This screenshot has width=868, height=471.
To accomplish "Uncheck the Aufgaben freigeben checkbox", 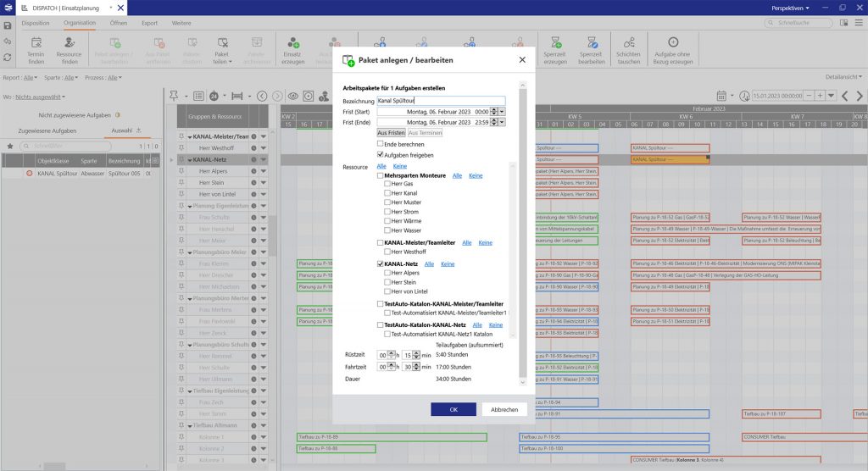I will tap(381, 155).
